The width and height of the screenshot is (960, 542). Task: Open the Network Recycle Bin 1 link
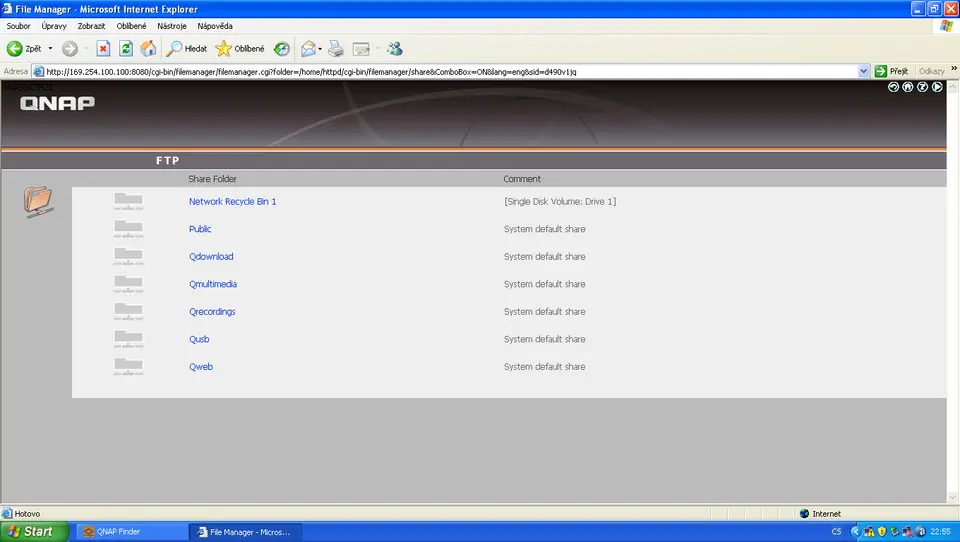[232, 201]
